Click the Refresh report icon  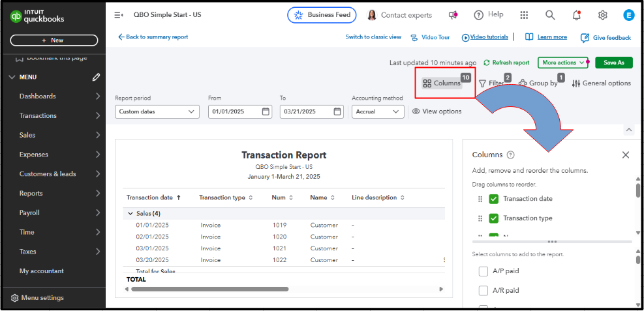[x=487, y=63]
